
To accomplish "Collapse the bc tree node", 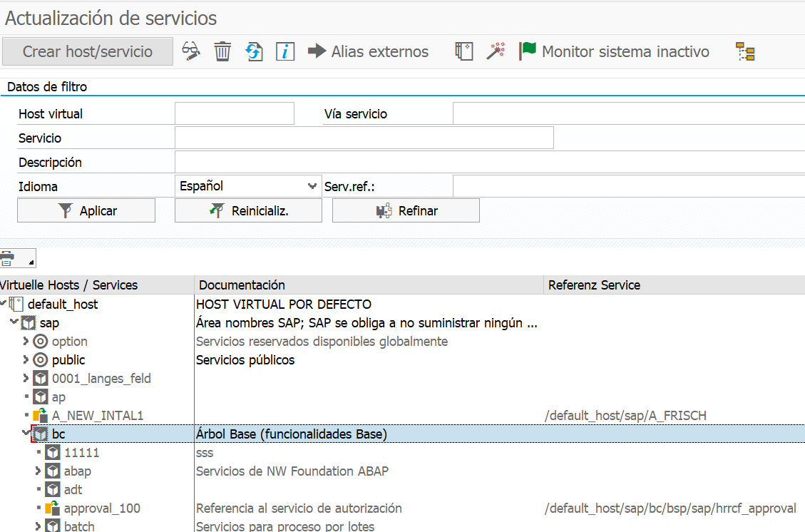I will point(26,434).
